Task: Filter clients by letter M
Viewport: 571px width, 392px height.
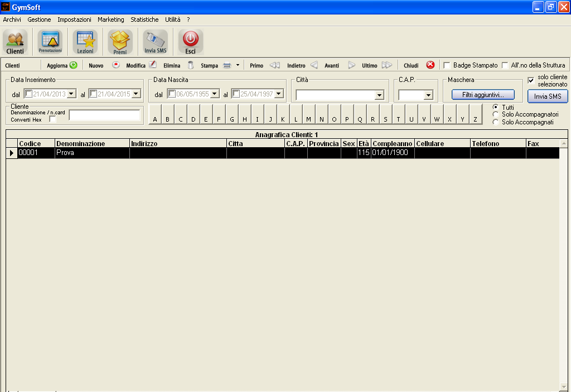Action: point(308,114)
